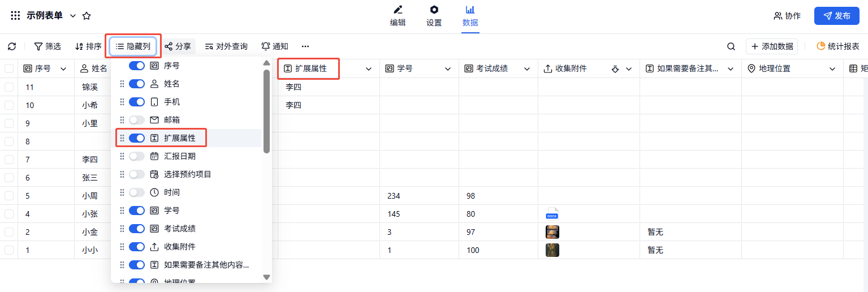868x292 pixels.
Task: Open the search magnifier icon
Action: pos(731,46)
